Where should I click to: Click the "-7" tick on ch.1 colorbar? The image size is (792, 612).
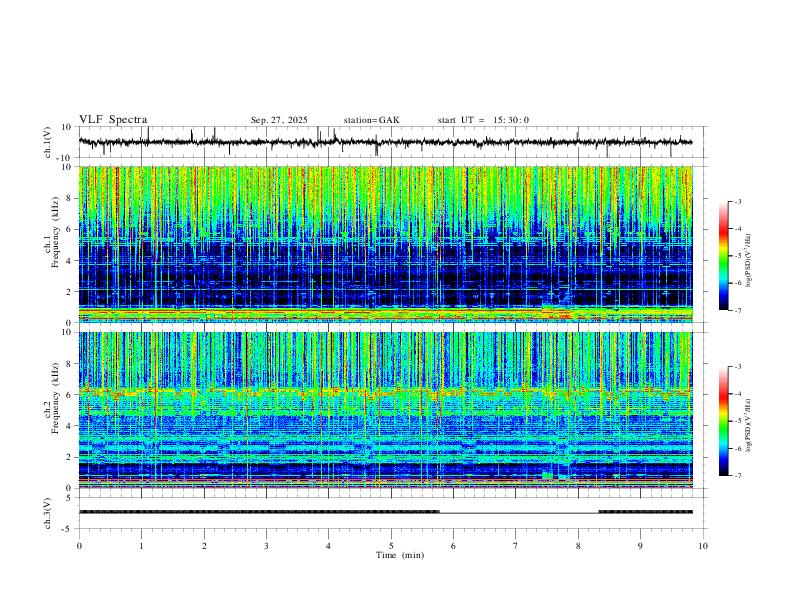[737, 310]
